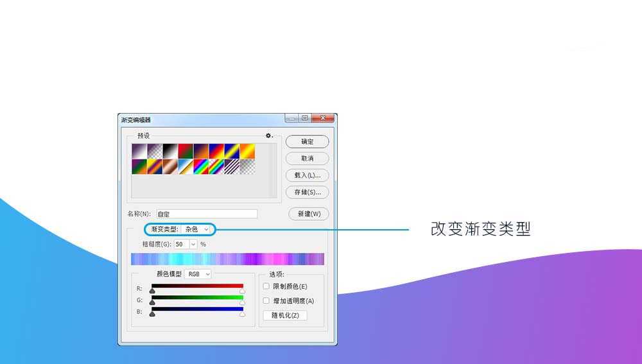Pick the copper gradient preset
Image resolution: width=642 pixels, height=364 pixels.
click(170, 167)
